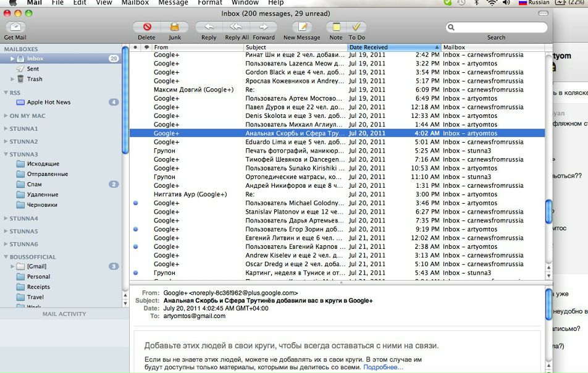Create a new Note from toolbar
The width and height of the screenshot is (588, 373).
[336, 27]
